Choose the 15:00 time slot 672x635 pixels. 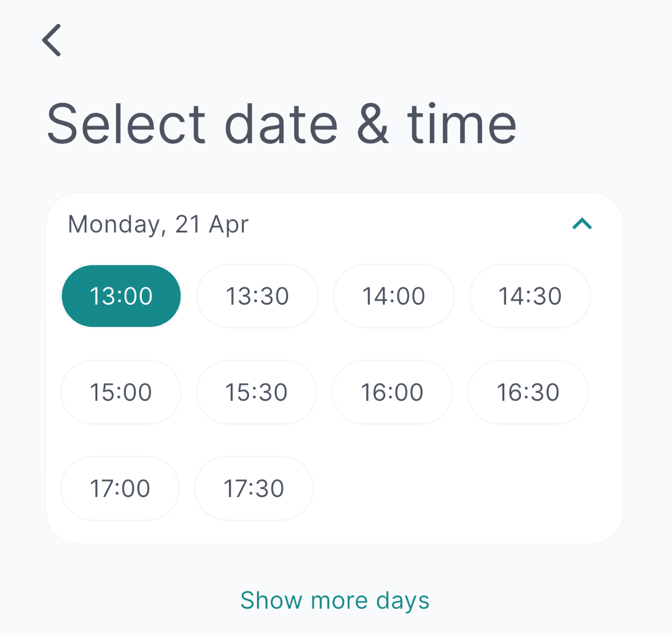[121, 392]
